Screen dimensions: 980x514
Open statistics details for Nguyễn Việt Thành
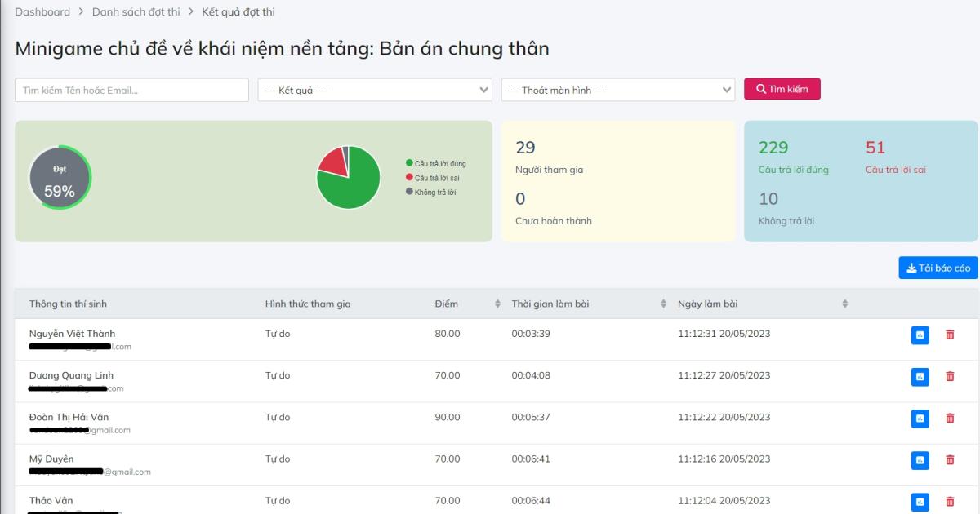[x=920, y=335]
